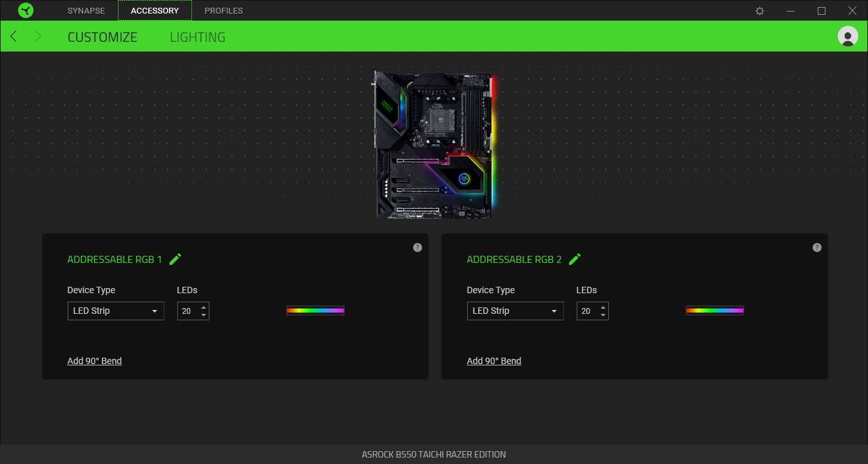Click the Addressable RGB 1 title
This screenshot has width=868, height=464.
(x=115, y=260)
